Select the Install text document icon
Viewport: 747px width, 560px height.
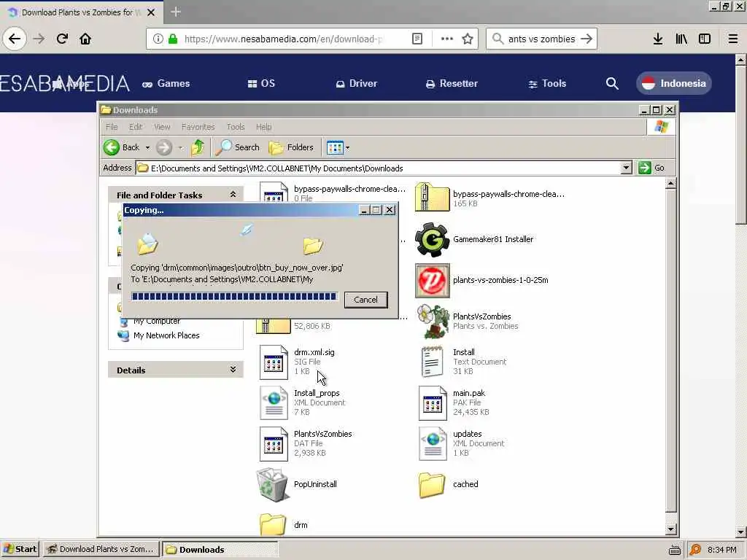click(432, 362)
